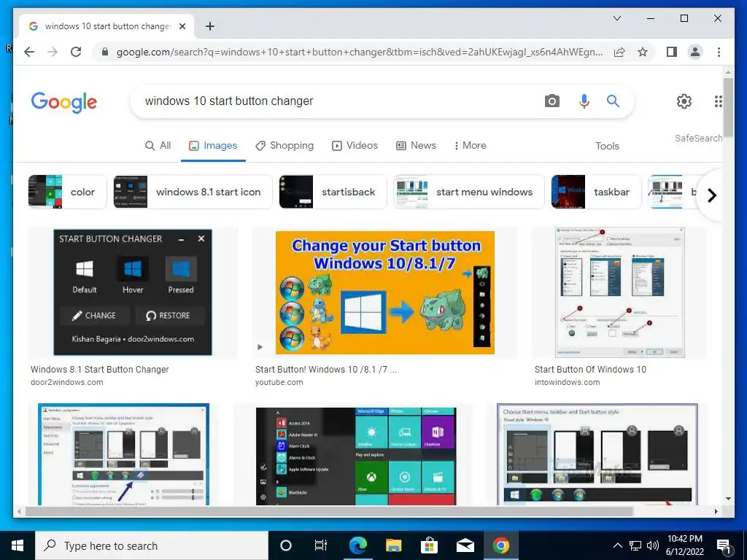
Task: Go back to the previous page
Action: click(x=29, y=52)
